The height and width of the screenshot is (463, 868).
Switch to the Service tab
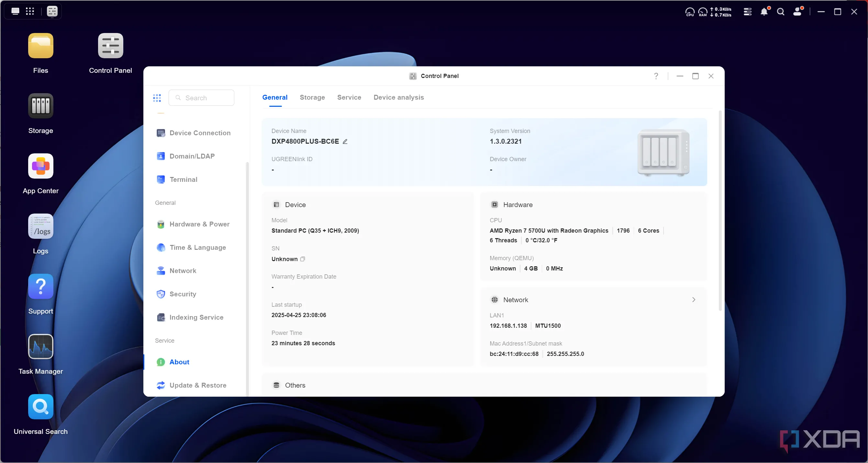tap(349, 97)
